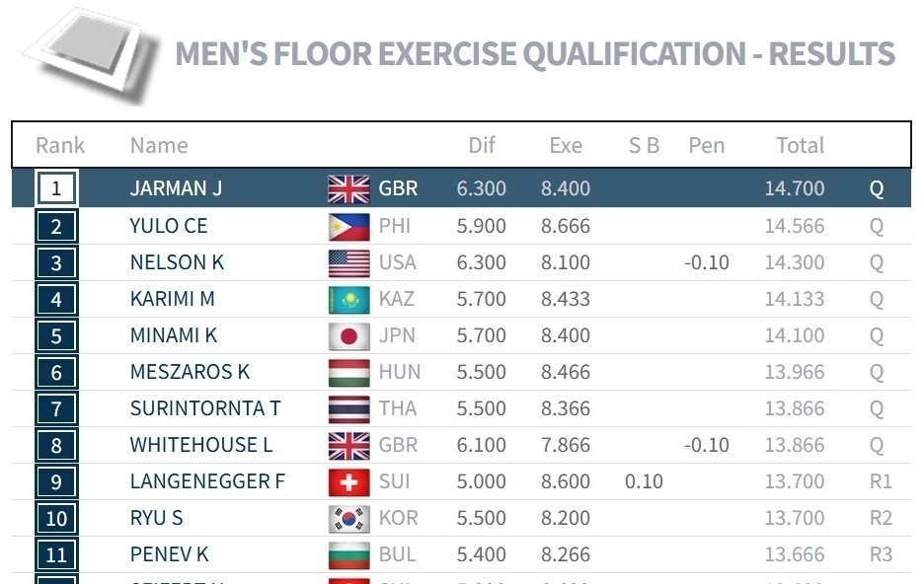Click the USA flag beside Nelson
The width and height of the screenshot is (924, 584).
(x=348, y=262)
